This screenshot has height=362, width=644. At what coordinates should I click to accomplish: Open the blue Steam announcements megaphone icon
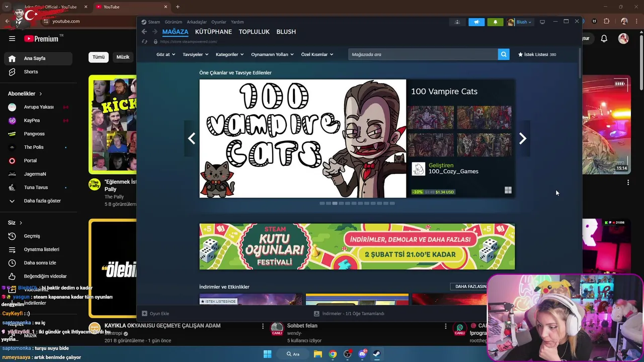point(476,22)
